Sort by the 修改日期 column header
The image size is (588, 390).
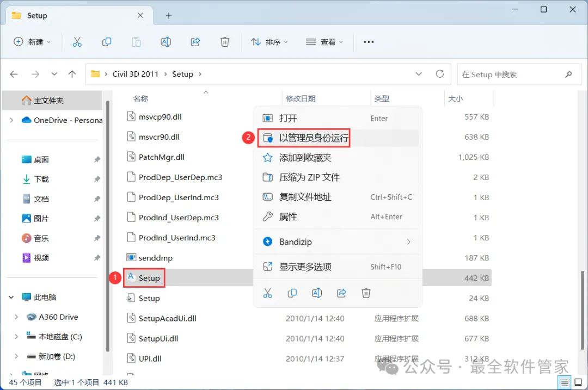tap(301, 98)
